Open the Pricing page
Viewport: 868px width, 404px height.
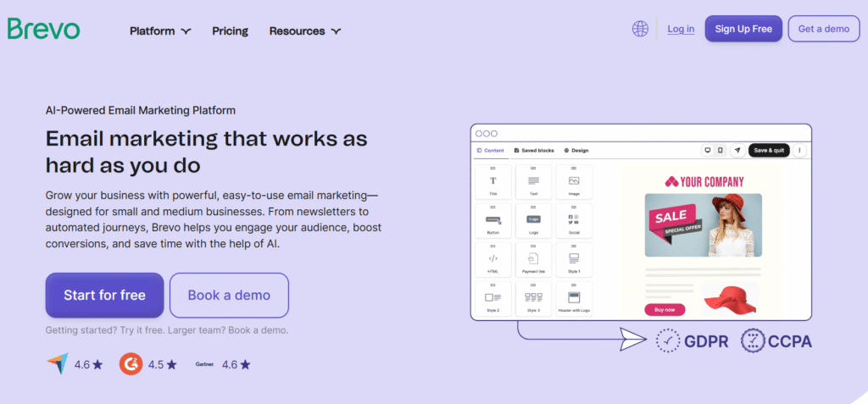coord(230,30)
